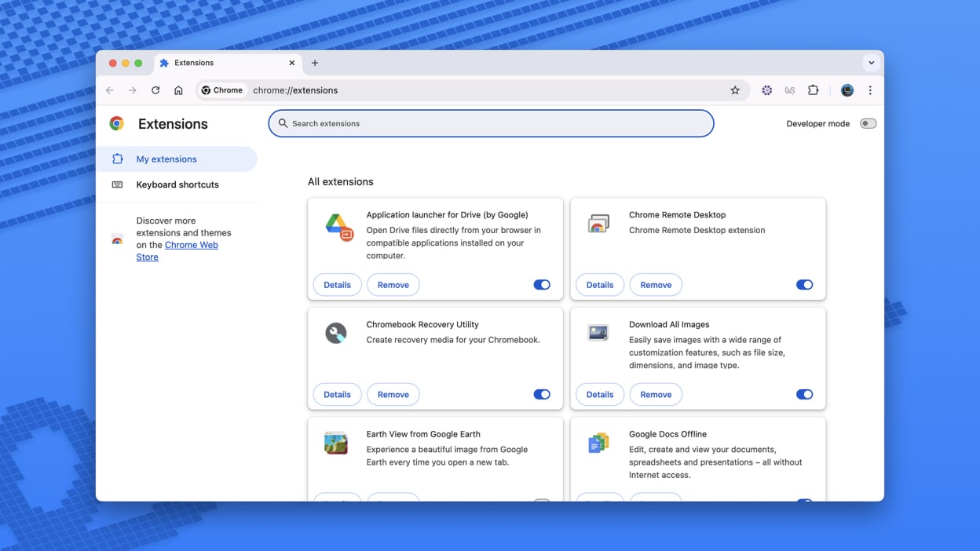Click the profile avatar icon

click(x=847, y=90)
